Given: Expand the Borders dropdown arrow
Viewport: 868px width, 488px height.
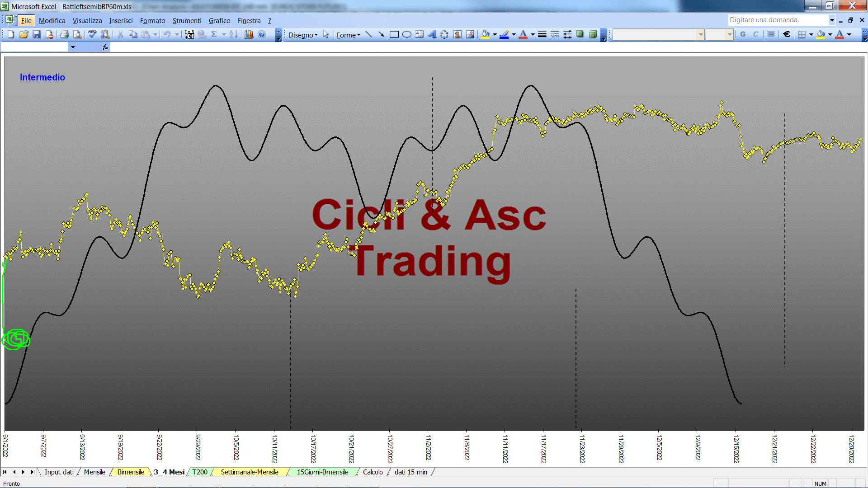Looking at the screenshot, I should click(x=811, y=34).
